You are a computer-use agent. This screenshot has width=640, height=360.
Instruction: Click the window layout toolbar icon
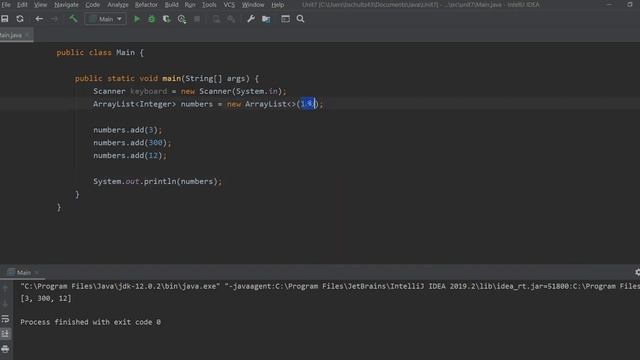coord(285,19)
